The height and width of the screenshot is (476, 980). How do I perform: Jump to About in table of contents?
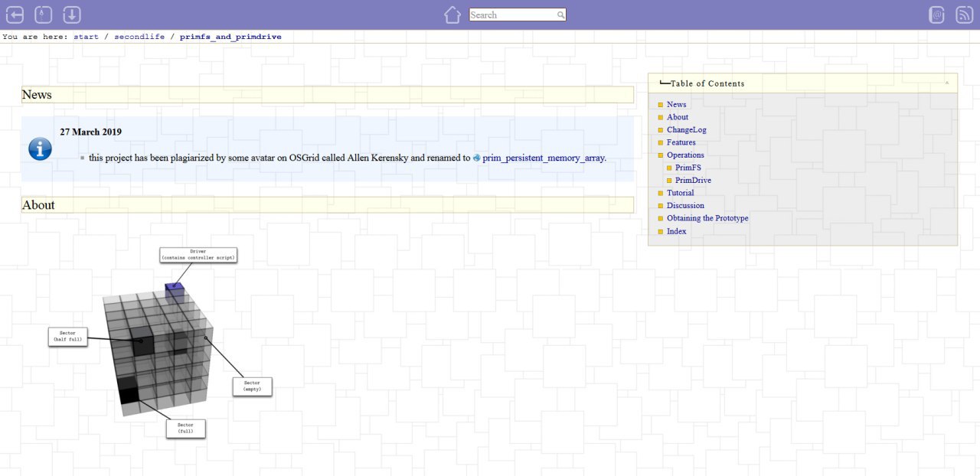(678, 117)
